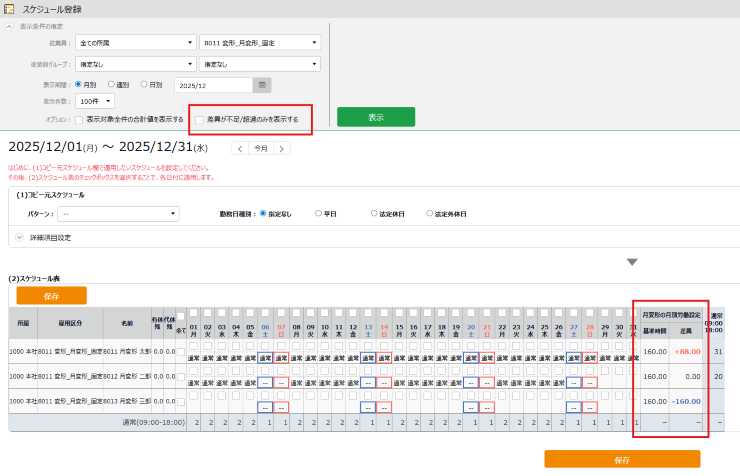The width and height of the screenshot is (740, 476).
Task: Go to next month with right arrow
Action: (283, 148)
